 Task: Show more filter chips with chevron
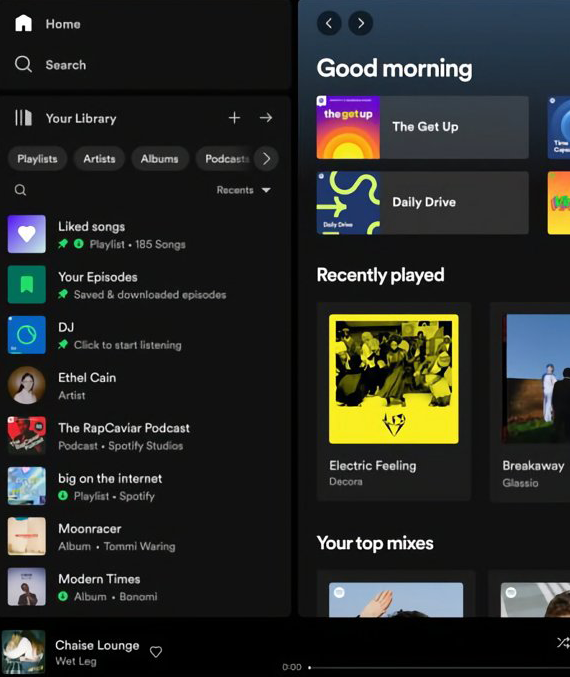266,159
